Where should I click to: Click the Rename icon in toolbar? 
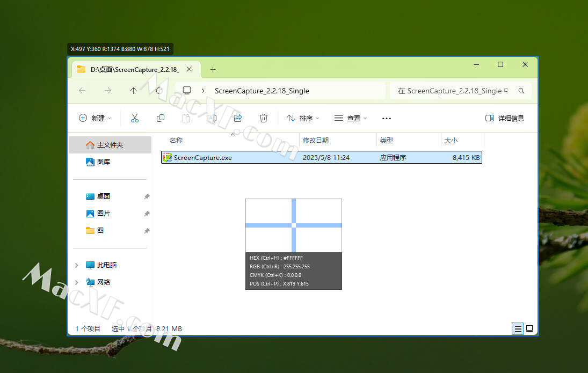[x=212, y=118]
